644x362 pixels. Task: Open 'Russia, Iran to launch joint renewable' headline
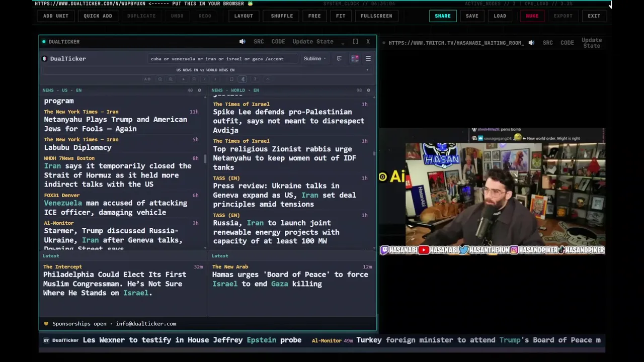(x=276, y=232)
